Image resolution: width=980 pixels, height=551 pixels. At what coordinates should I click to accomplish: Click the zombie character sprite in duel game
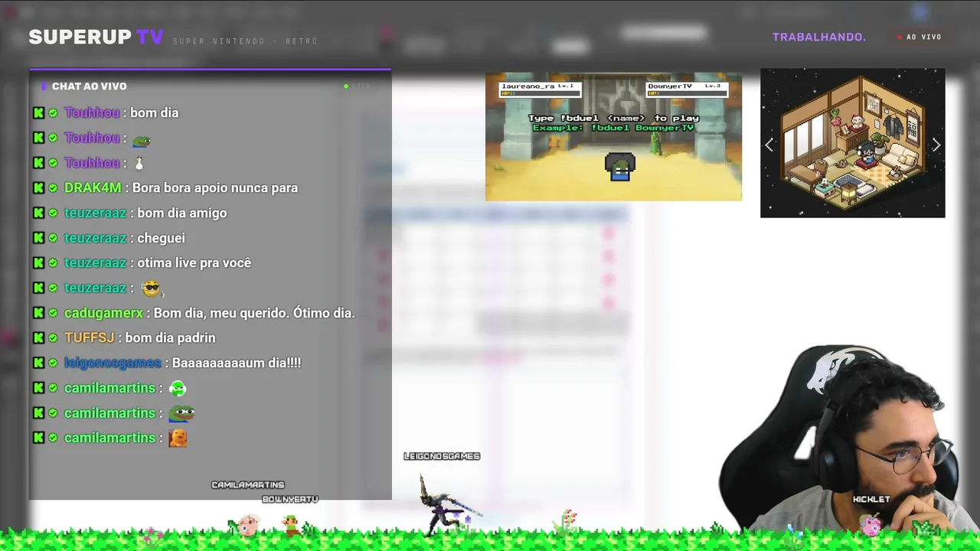(619, 167)
